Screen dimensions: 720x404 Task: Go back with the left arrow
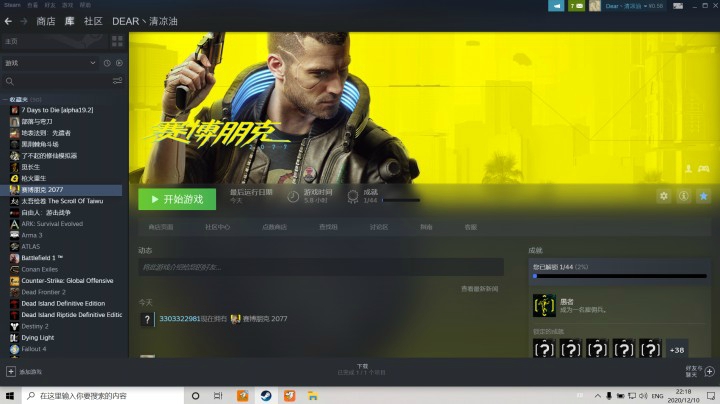tap(8, 21)
